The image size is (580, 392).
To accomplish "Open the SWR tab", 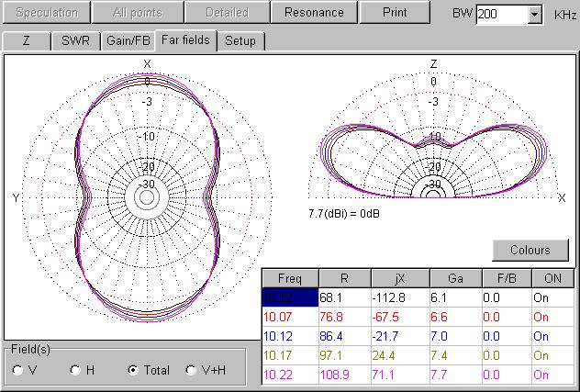I will [75, 41].
